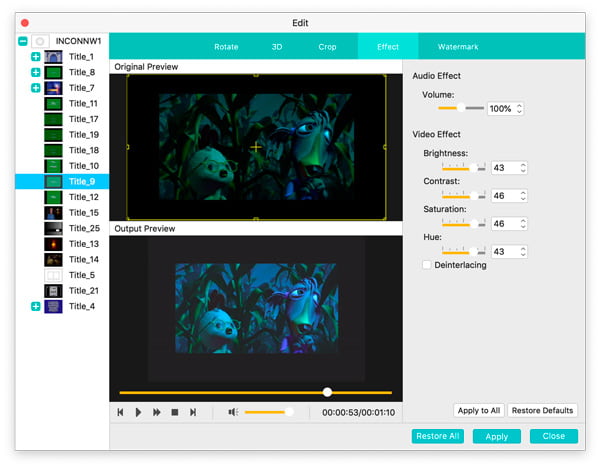
Task: Close the Edit dialog with Close button
Action: tap(554, 436)
